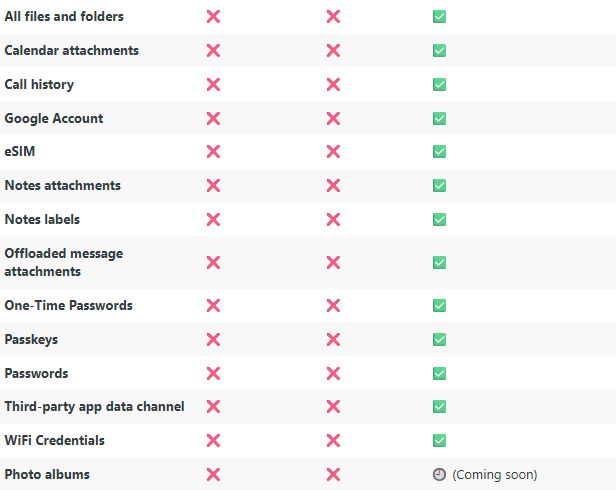Click the Notes labels row title

point(42,219)
